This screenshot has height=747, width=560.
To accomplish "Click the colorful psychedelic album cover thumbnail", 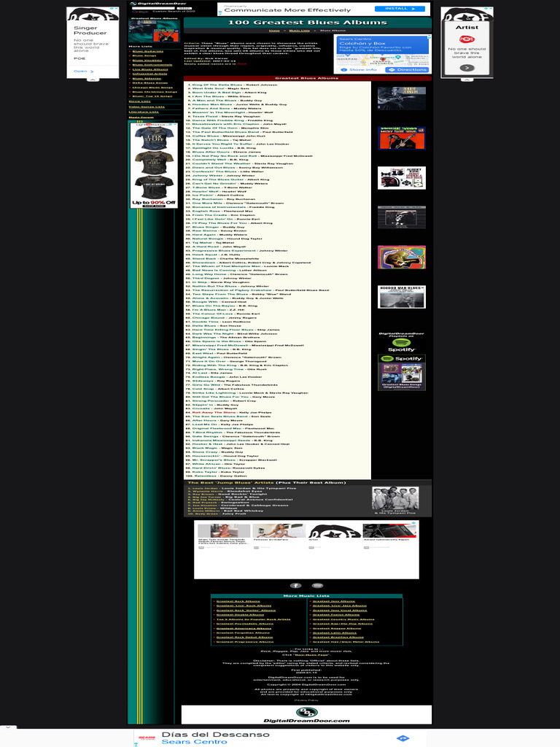I will tap(402, 258).
